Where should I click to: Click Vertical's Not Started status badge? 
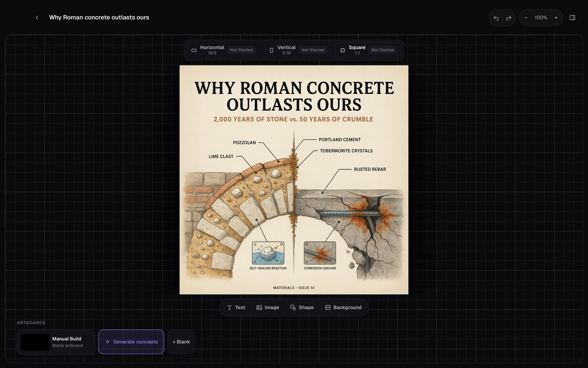313,50
